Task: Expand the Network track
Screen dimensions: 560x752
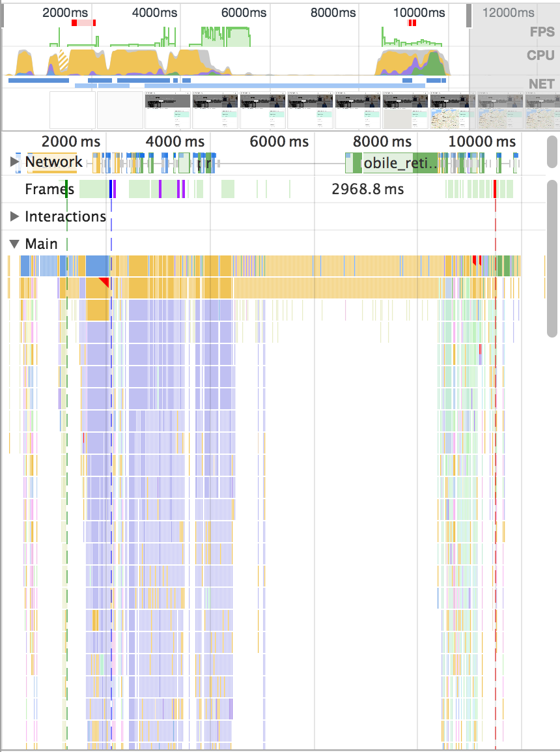Action: pos(14,162)
